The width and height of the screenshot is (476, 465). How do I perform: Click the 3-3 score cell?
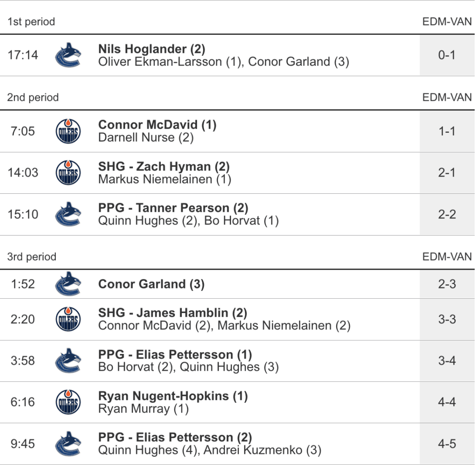pyautogui.click(x=447, y=320)
